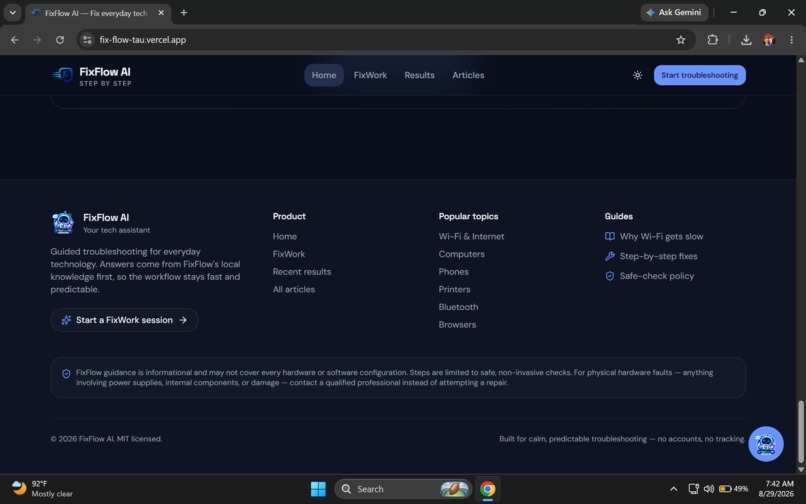Image resolution: width=806 pixels, height=504 pixels.
Task: Open the Wi-Fi & Internet topic link
Action: pyautogui.click(x=471, y=237)
